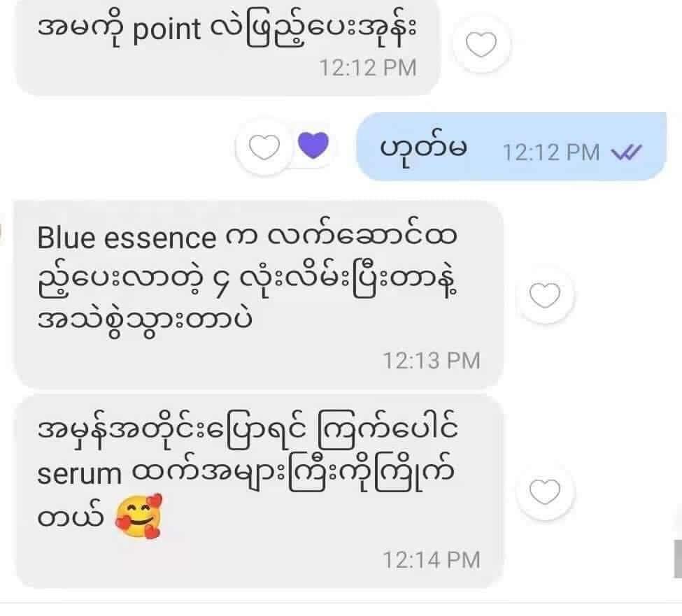The height and width of the screenshot is (616, 682).
Task: Select the smiling face with hearts emoji
Action: (138, 516)
